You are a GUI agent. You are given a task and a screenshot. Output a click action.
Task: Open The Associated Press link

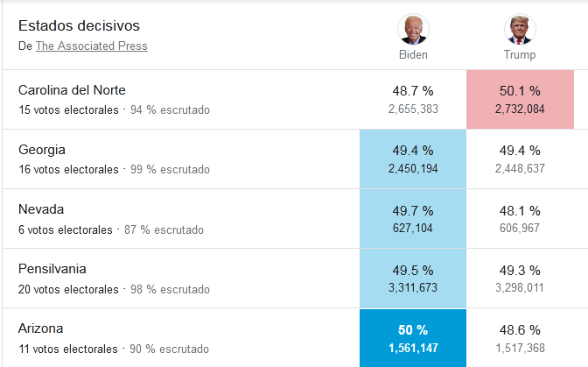tap(91, 46)
